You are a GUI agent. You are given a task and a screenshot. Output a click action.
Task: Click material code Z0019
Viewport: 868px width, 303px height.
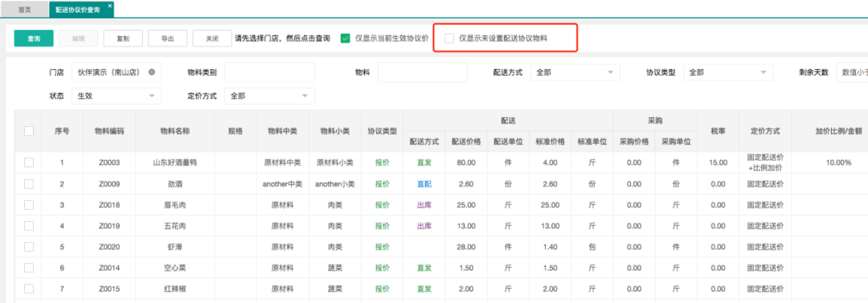tap(109, 226)
